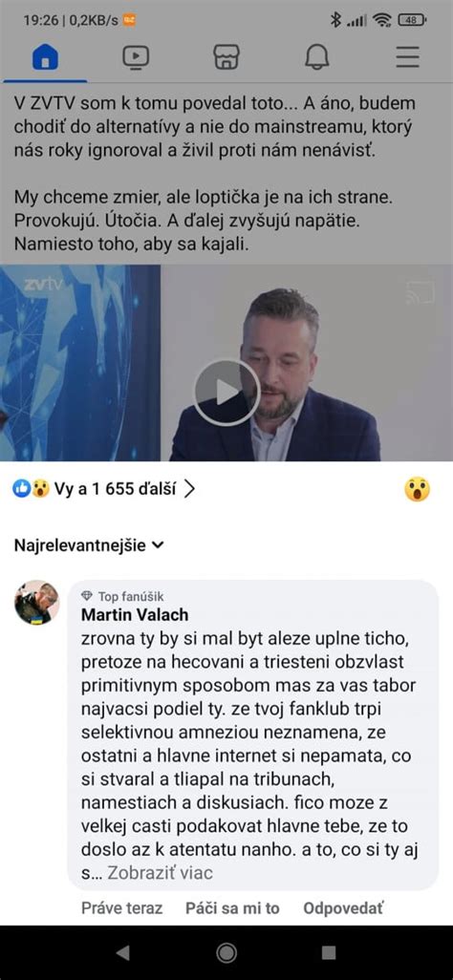This screenshot has width=453, height=980.
Task: Play the ZVTV video
Action: (226, 392)
